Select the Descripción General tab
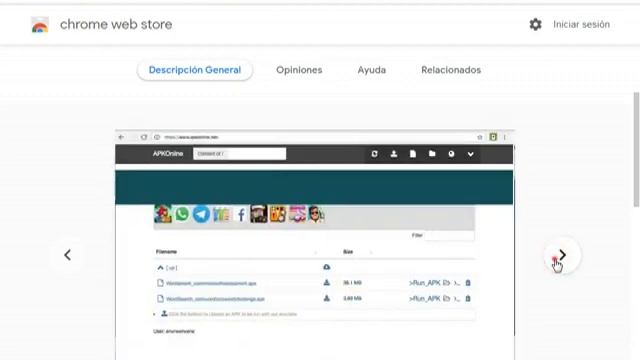 195,70
